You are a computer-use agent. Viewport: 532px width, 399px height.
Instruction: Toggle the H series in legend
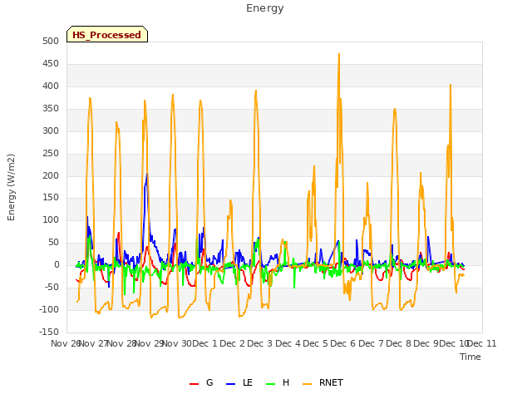[278, 382]
